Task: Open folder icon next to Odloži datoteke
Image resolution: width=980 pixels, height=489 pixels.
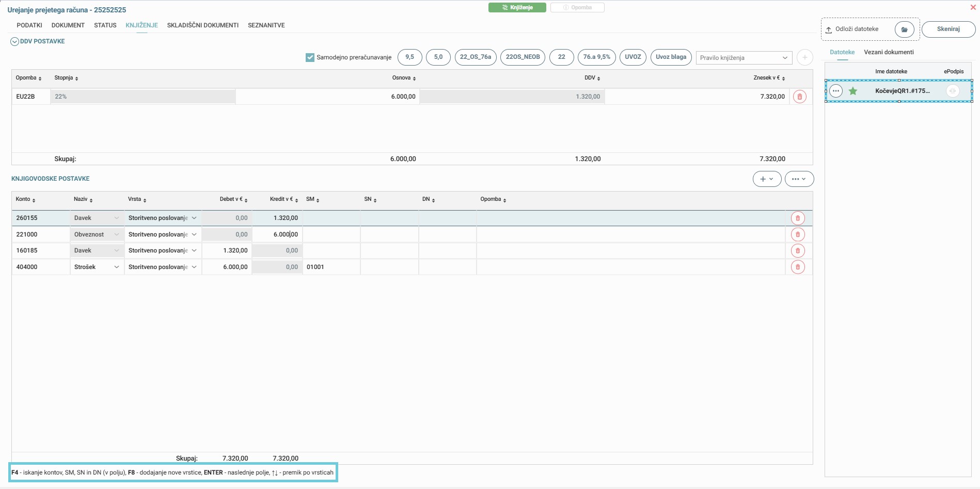Action: tap(904, 29)
